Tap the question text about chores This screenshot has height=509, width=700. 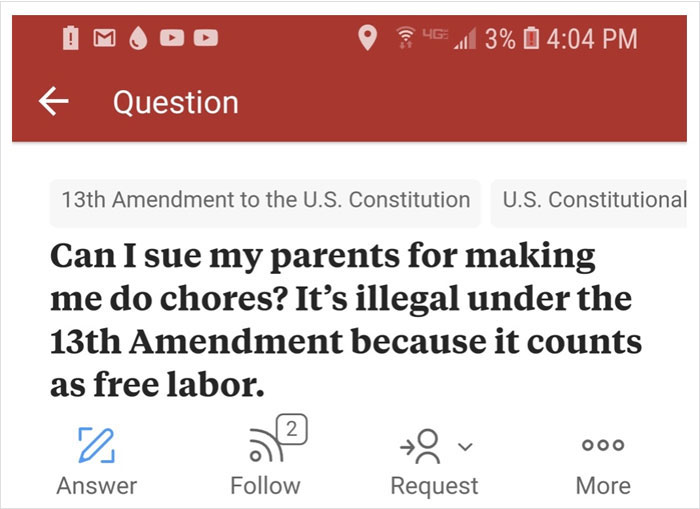[345, 320]
